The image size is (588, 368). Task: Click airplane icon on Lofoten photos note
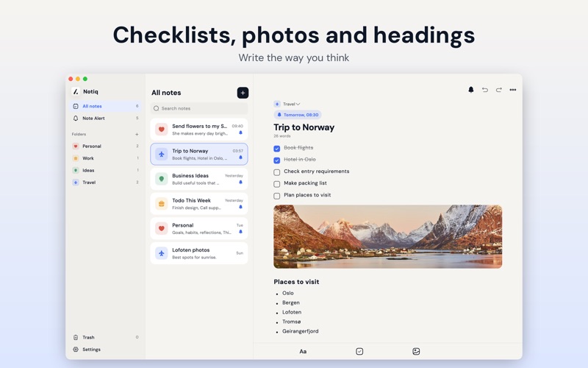point(161,253)
